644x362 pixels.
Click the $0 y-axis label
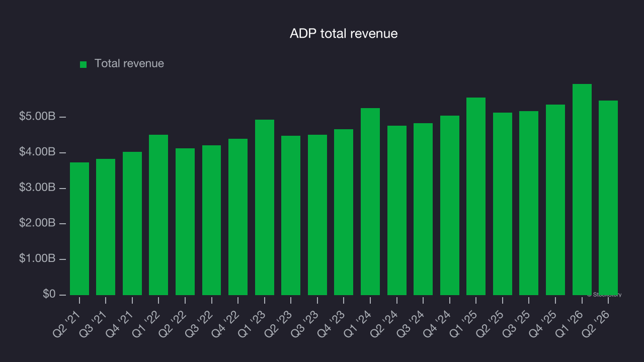[x=49, y=294]
